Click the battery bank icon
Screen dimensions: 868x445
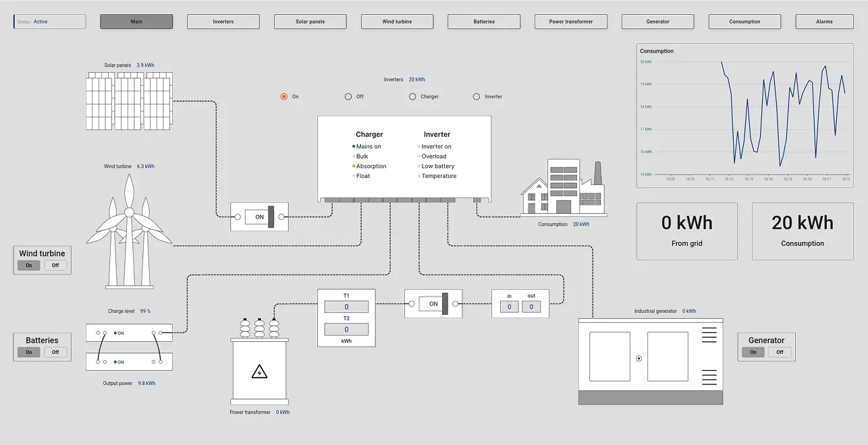(128, 347)
